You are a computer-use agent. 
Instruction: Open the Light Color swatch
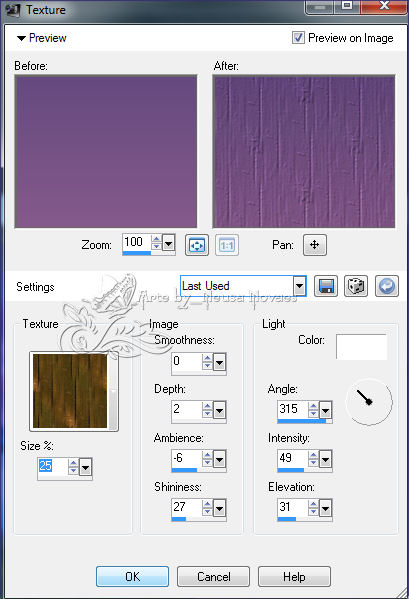(x=362, y=347)
